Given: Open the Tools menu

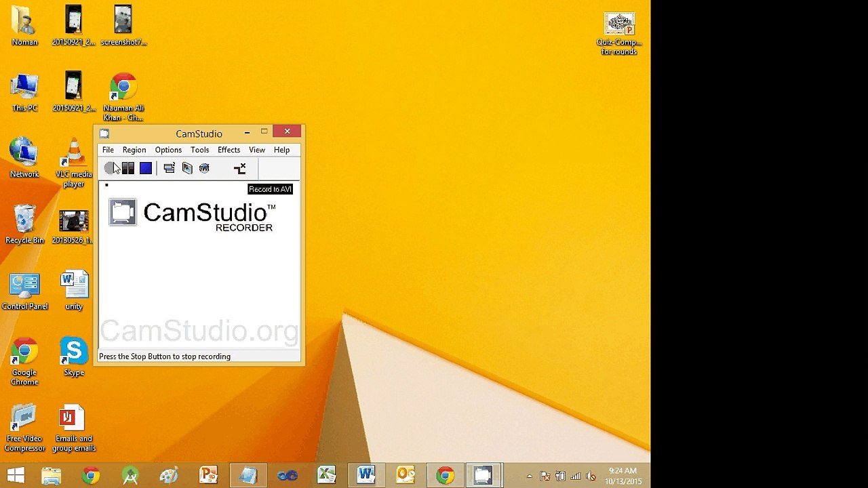Looking at the screenshot, I should click(199, 150).
